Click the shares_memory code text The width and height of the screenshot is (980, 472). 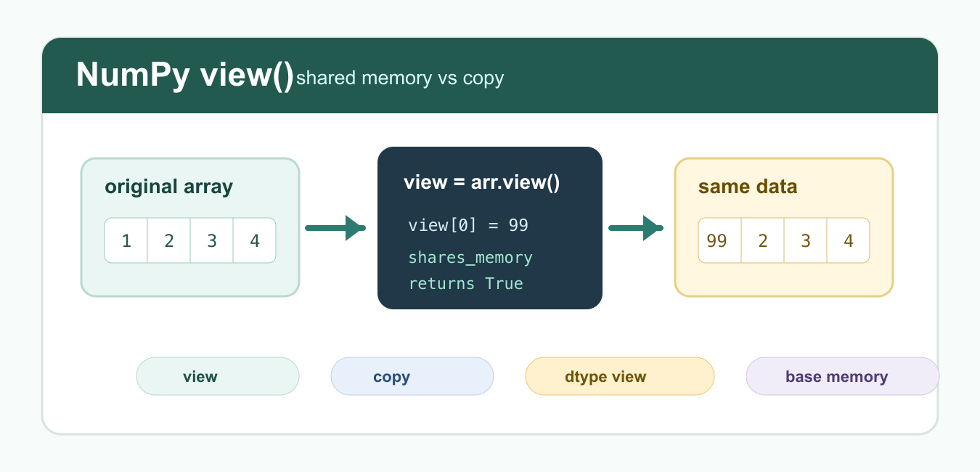click(470, 258)
